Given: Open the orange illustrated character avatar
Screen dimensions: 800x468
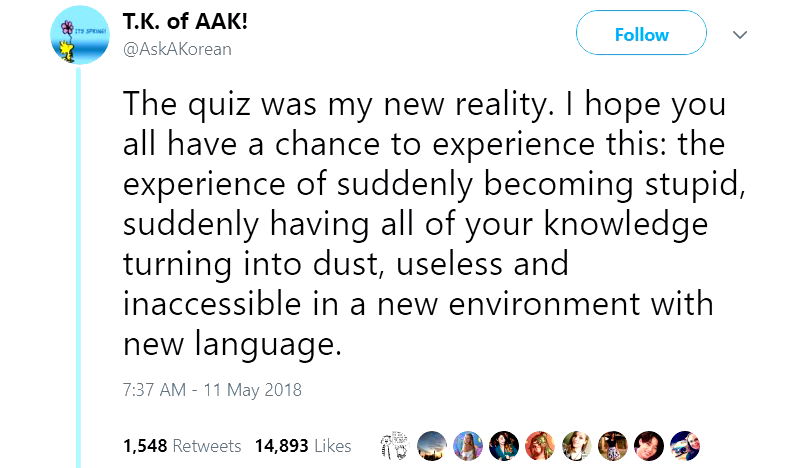Looking at the screenshot, I should point(540,445).
